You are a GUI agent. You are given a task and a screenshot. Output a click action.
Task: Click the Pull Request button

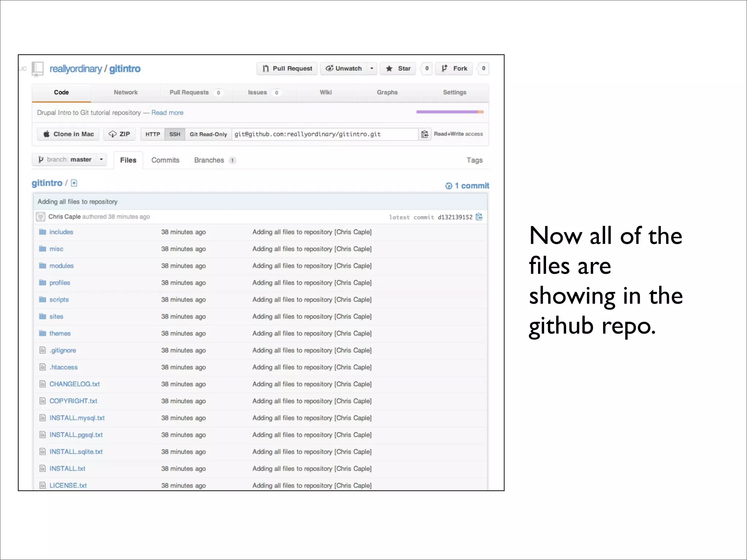pos(287,69)
